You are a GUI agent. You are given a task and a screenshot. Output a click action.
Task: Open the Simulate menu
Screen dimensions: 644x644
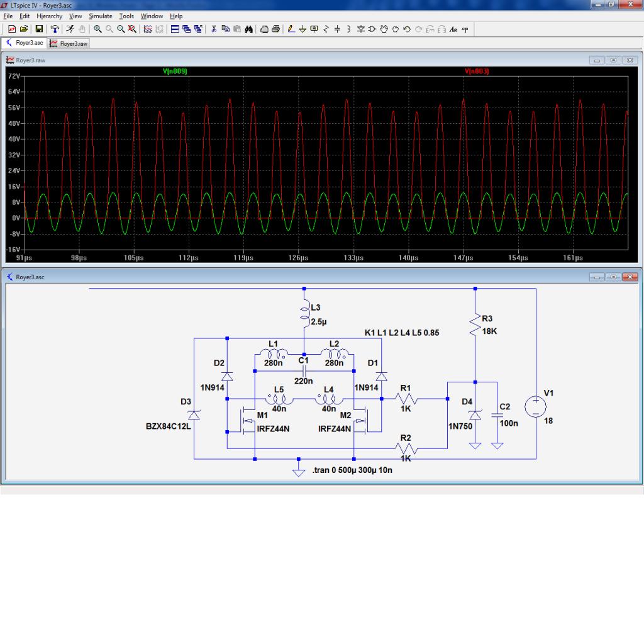point(101,16)
